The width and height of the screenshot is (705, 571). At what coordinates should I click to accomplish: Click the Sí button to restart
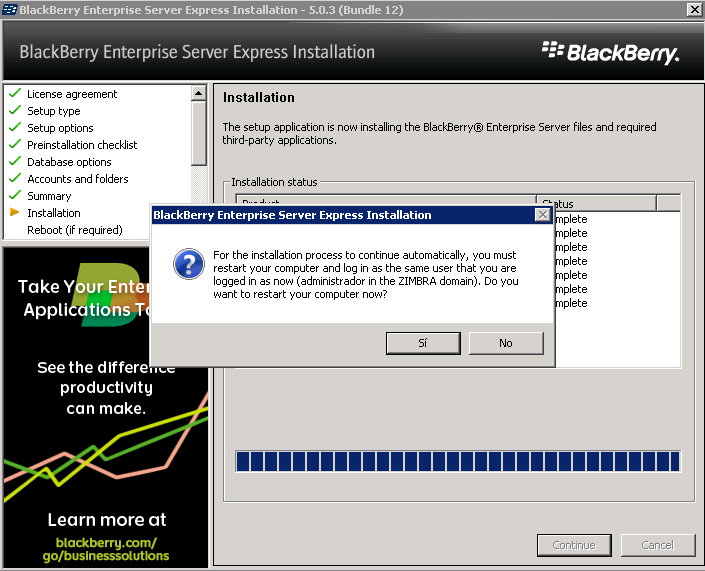[423, 343]
